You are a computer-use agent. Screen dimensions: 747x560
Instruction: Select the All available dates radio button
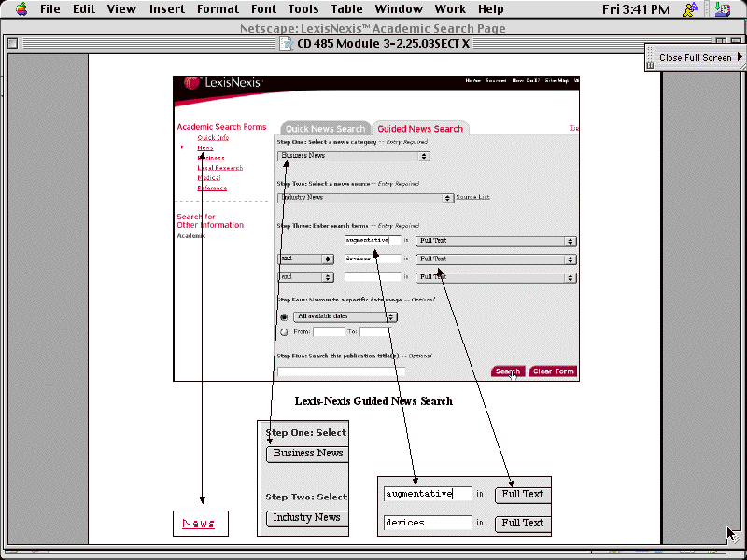(x=284, y=317)
